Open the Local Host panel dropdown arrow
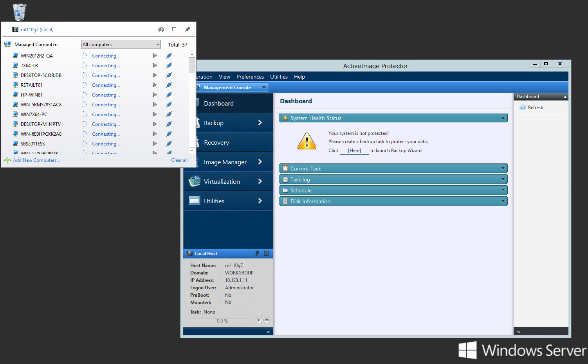588x364 pixels. pyautogui.click(x=267, y=253)
